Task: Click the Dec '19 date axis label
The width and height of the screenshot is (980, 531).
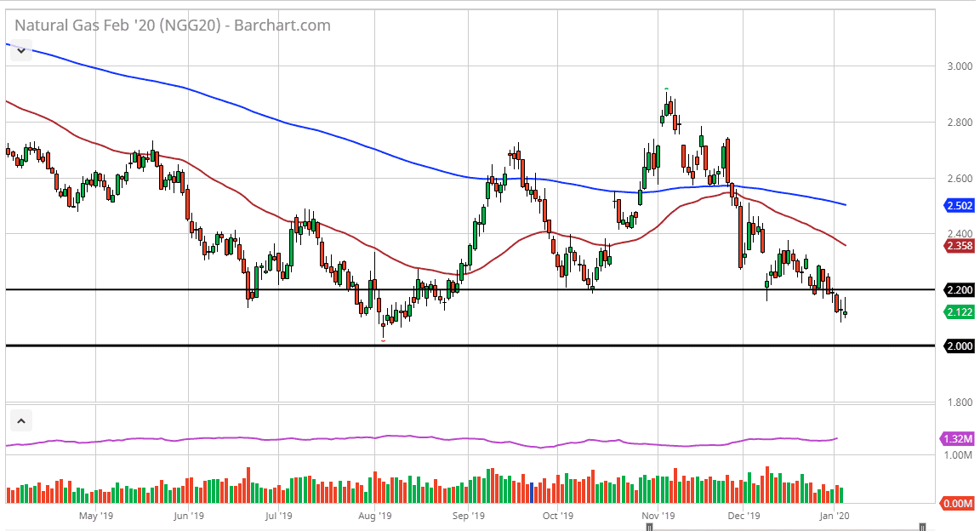Action: coord(744,516)
